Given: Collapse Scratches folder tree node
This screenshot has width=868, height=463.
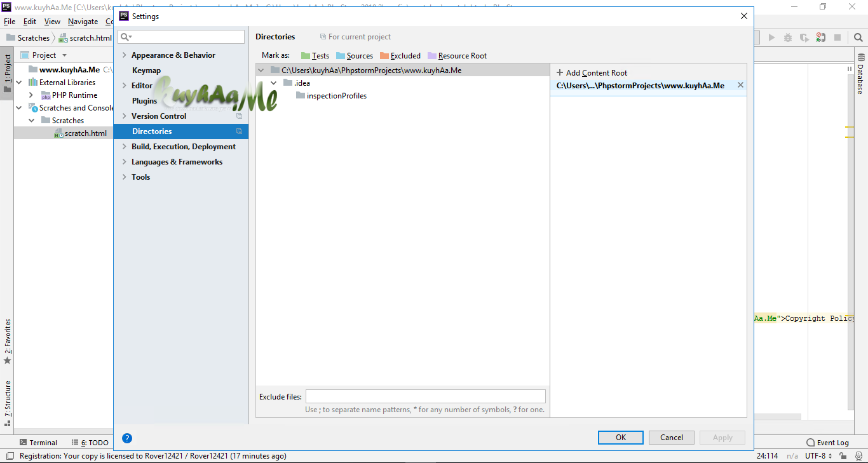Looking at the screenshot, I should [32, 121].
